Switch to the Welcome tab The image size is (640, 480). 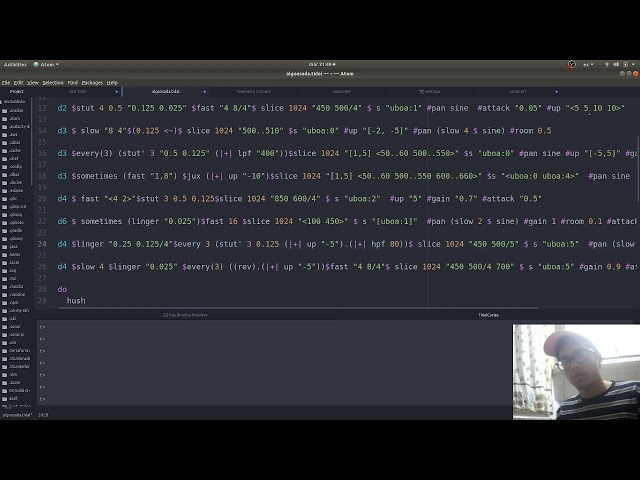[342, 91]
